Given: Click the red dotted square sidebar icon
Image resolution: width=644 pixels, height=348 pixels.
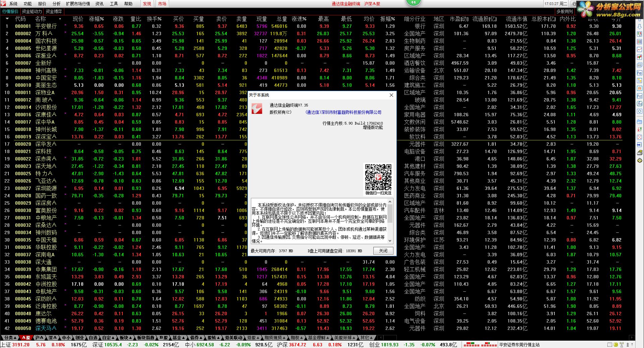Looking at the screenshot, I should click(640, 137).
